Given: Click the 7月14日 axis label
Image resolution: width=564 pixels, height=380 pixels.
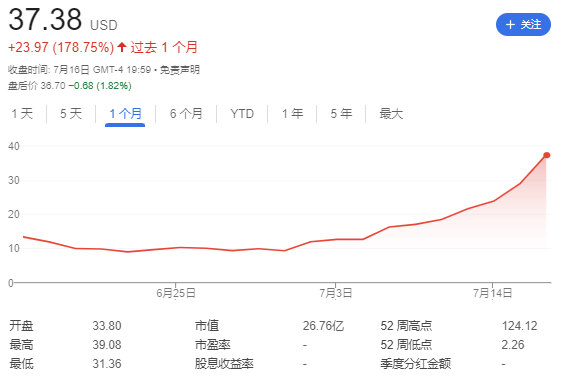Looking at the screenshot, I should [x=492, y=293].
